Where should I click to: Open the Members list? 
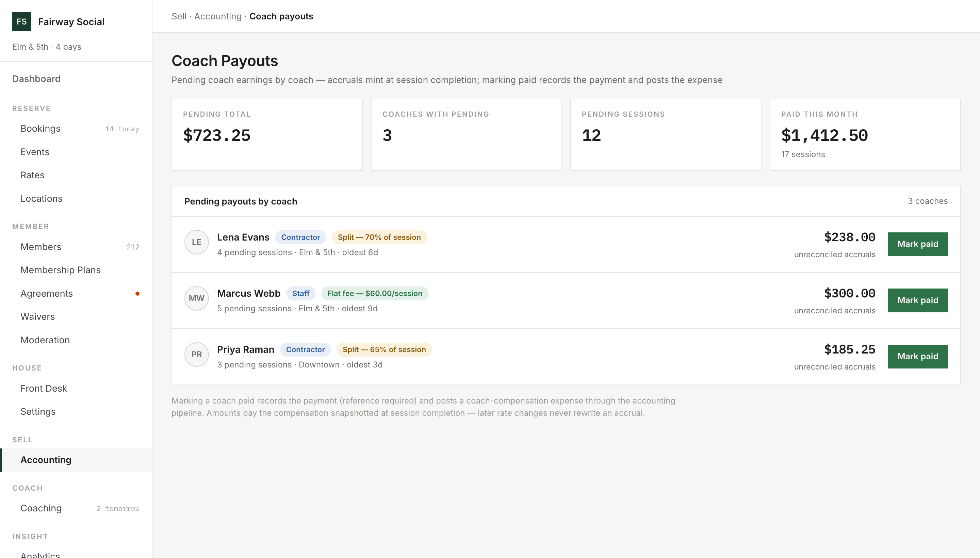coord(76,247)
